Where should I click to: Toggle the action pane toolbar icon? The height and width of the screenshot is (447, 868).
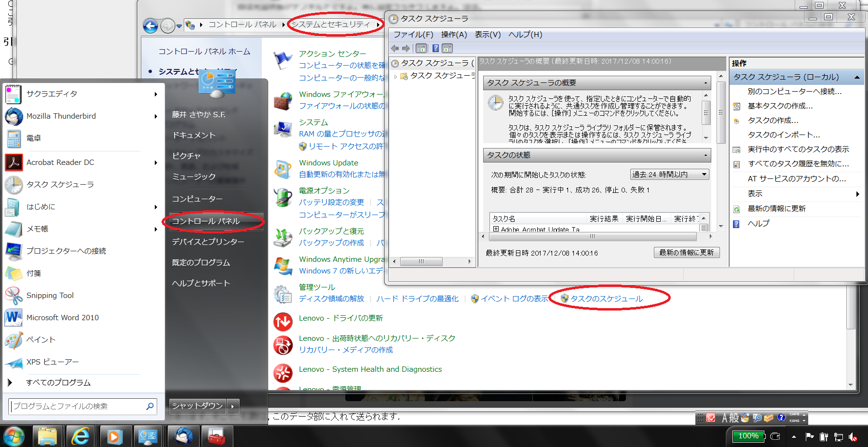448,48
